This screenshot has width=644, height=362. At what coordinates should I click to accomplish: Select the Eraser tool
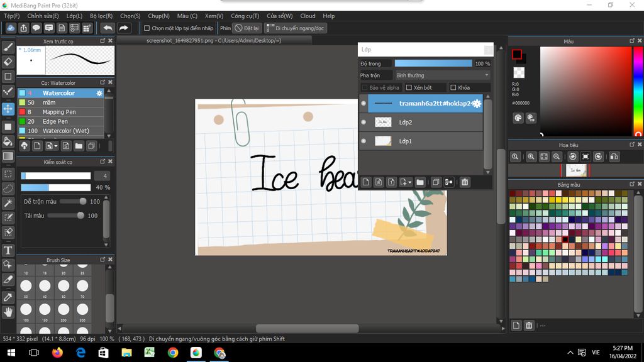pos(8,62)
